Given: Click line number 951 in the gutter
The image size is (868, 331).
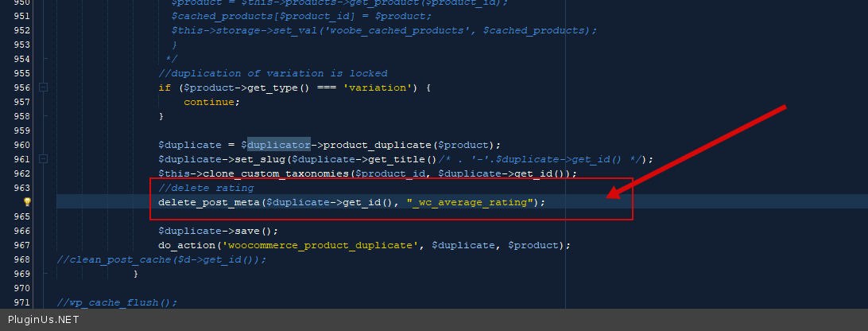Looking at the screenshot, I should 22,16.
